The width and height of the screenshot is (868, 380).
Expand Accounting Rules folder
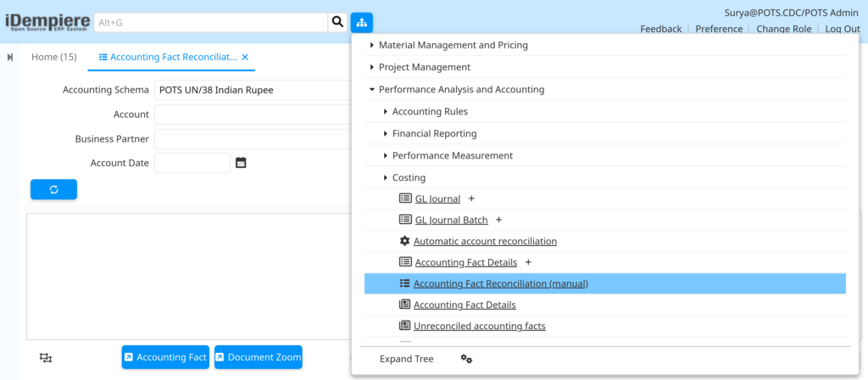pos(386,111)
